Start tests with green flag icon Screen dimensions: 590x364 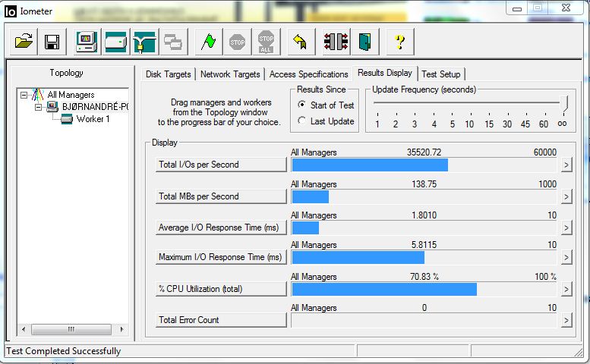(209, 41)
